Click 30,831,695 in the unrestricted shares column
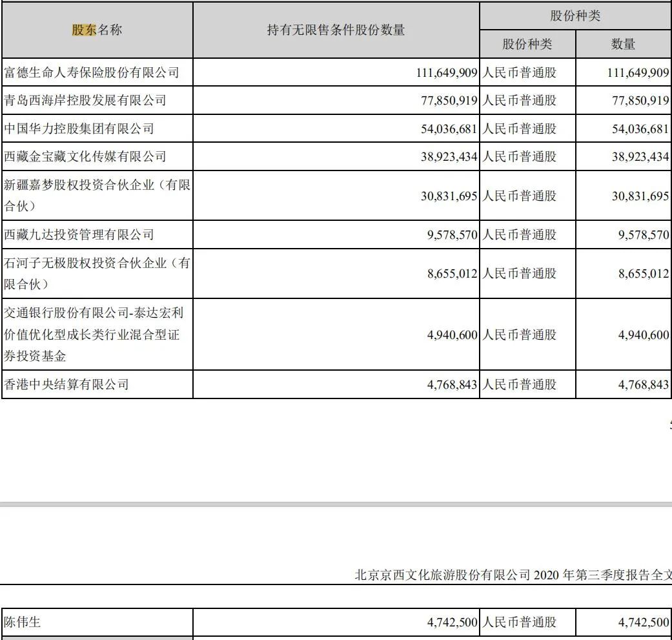This screenshot has height=640, width=672. (x=449, y=196)
